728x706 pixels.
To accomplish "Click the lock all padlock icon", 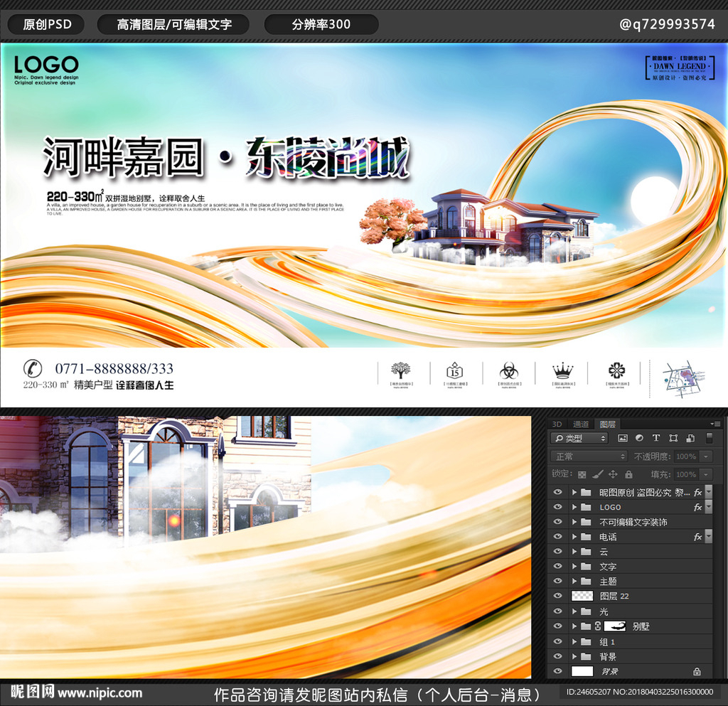I will (x=628, y=474).
